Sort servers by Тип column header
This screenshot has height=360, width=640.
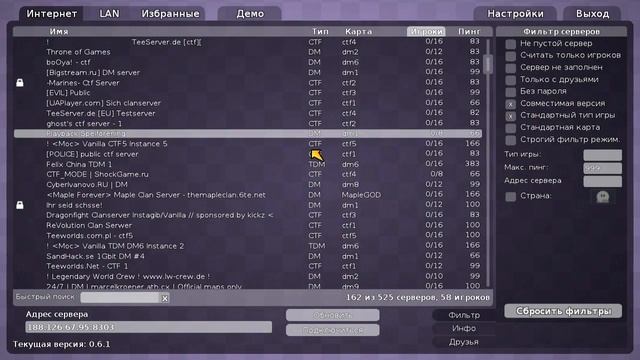click(x=320, y=31)
